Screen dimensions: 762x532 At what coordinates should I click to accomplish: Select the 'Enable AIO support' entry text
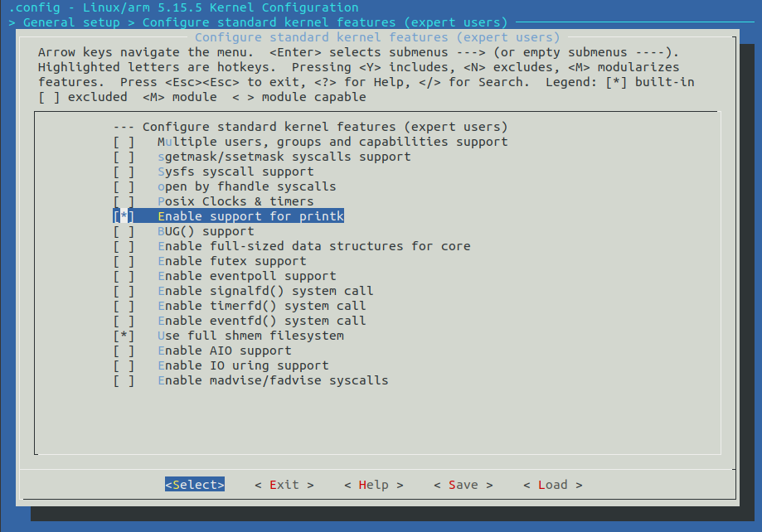(x=225, y=351)
